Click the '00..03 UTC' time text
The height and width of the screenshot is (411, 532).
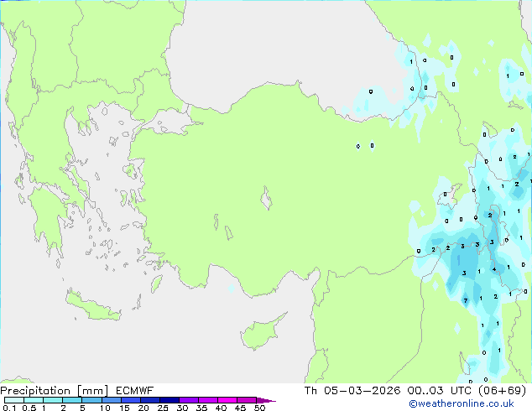pyautogui.click(x=440, y=391)
